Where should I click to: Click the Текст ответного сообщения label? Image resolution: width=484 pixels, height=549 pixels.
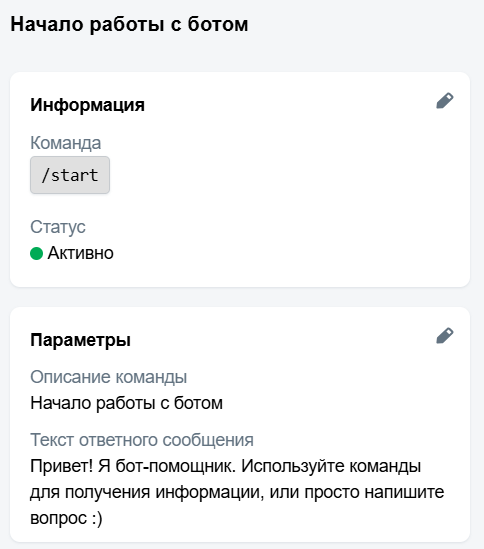[x=142, y=440]
